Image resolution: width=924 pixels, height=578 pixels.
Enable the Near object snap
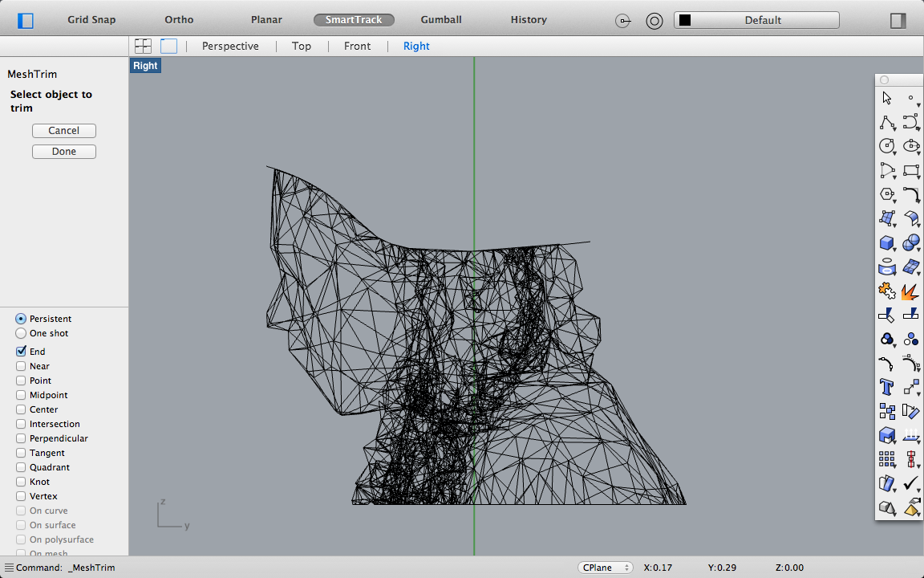[x=20, y=365]
